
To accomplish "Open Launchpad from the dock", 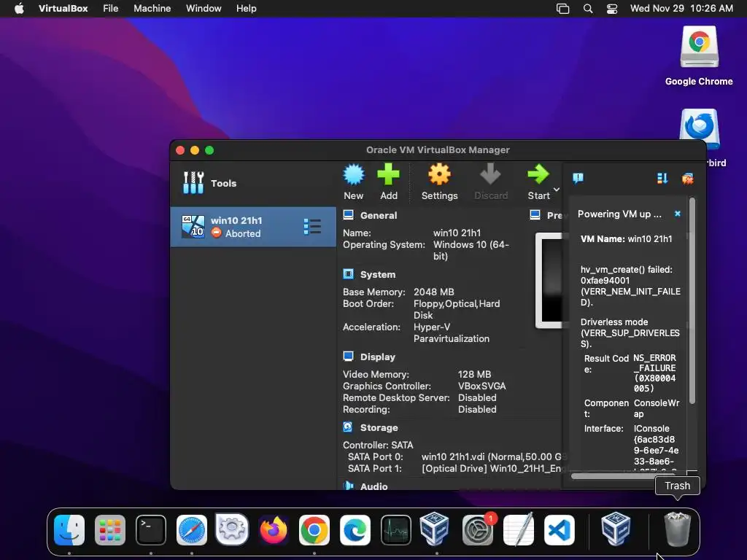I will click(x=110, y=529).
